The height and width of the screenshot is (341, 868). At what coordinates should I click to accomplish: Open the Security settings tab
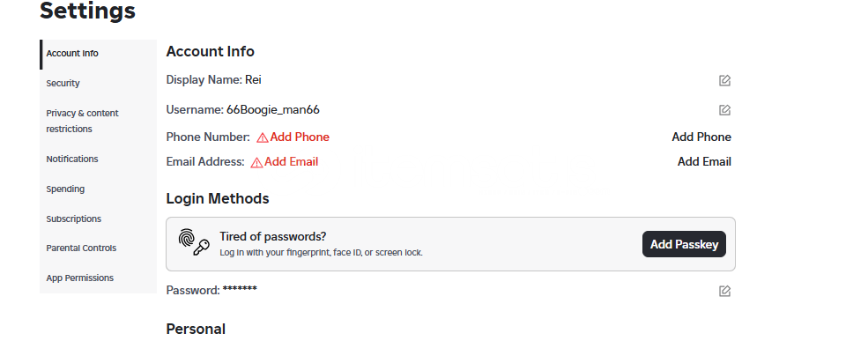[63, 83]
